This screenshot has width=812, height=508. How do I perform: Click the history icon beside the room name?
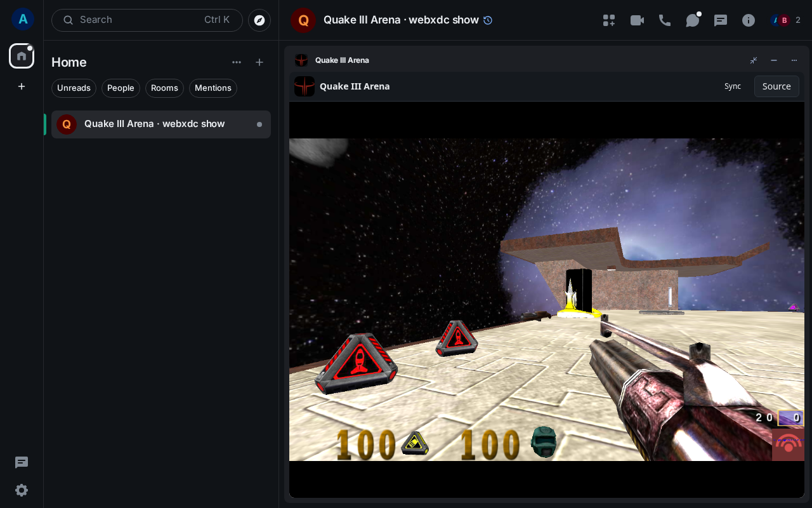click(488, 20)
